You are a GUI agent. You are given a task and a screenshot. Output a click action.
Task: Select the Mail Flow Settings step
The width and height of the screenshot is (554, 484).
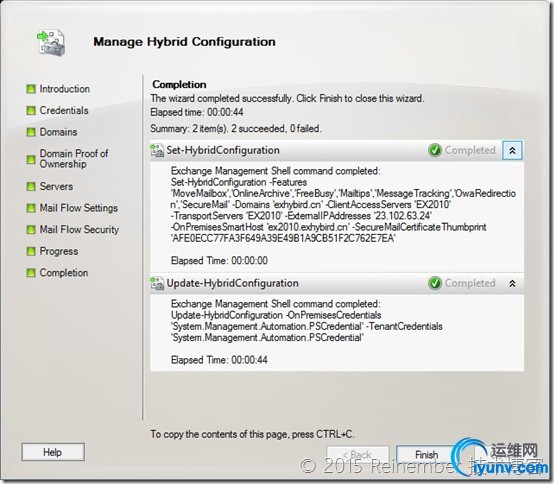(78, 208)
